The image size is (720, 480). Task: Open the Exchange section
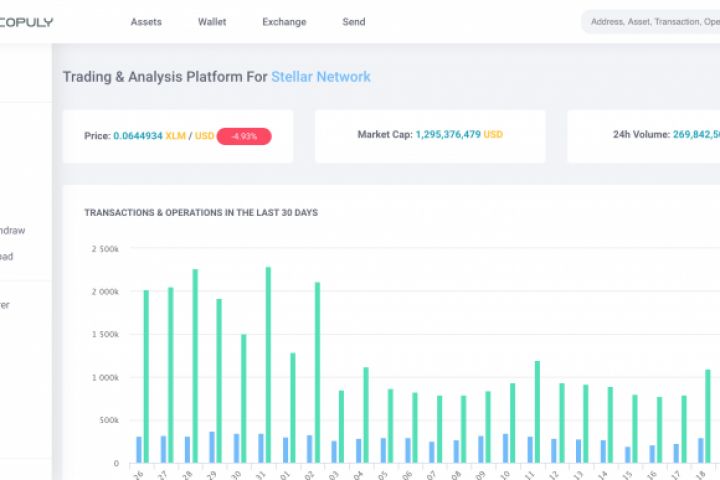tap(284, 22)
